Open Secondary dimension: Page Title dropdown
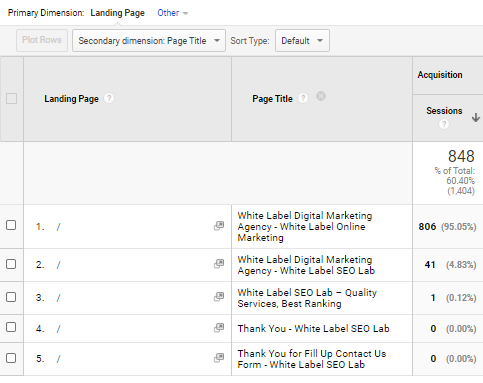 pos(149,41)
